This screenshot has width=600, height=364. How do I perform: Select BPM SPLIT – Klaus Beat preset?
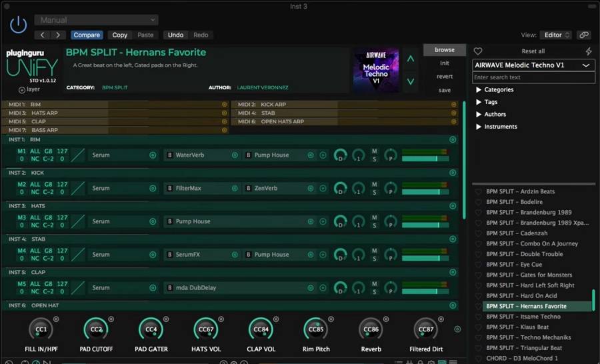(517, 327)
